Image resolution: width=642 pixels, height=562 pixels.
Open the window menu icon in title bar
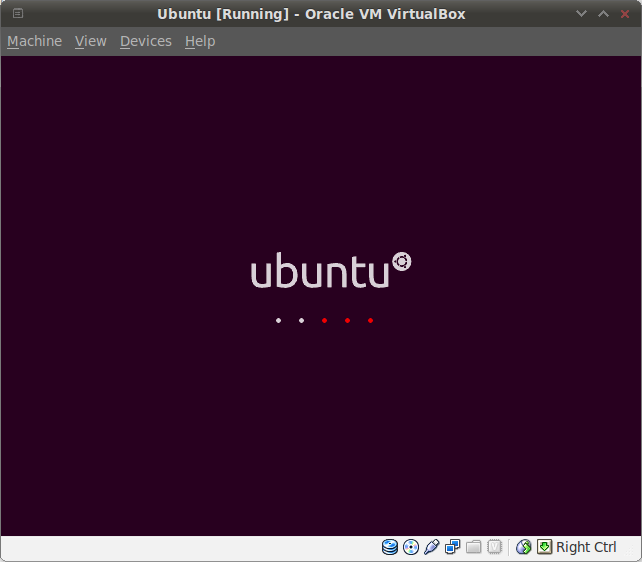(x=18, y=14)
